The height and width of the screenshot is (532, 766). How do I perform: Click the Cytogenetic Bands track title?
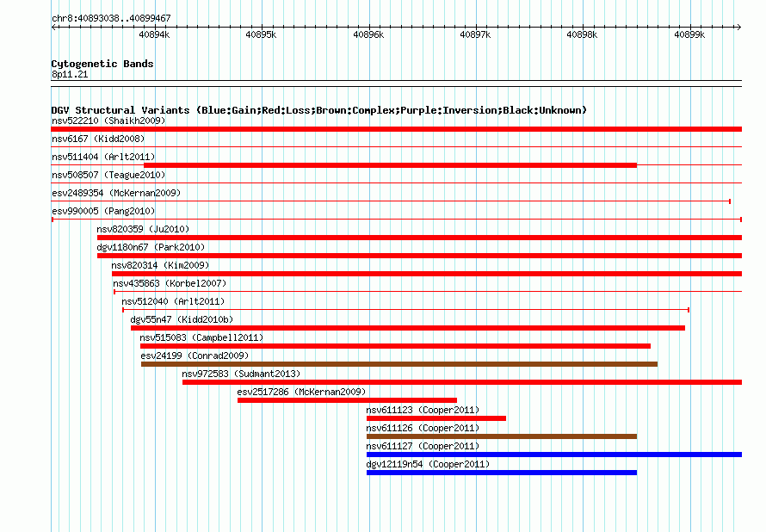point(102,64)
